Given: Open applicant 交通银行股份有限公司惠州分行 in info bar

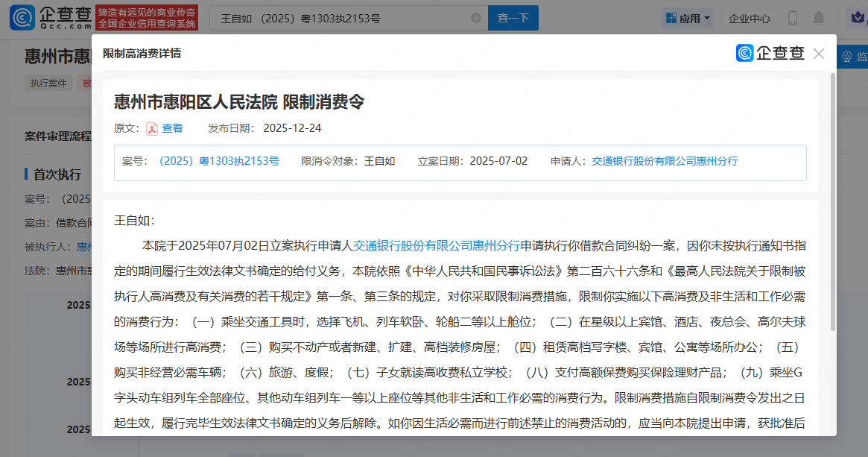Looking at the screenshot, I should pyautogui.click(x=665, y=161).
